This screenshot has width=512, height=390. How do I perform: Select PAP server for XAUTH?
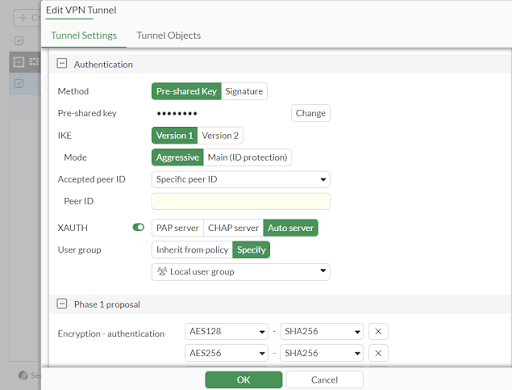177,228
